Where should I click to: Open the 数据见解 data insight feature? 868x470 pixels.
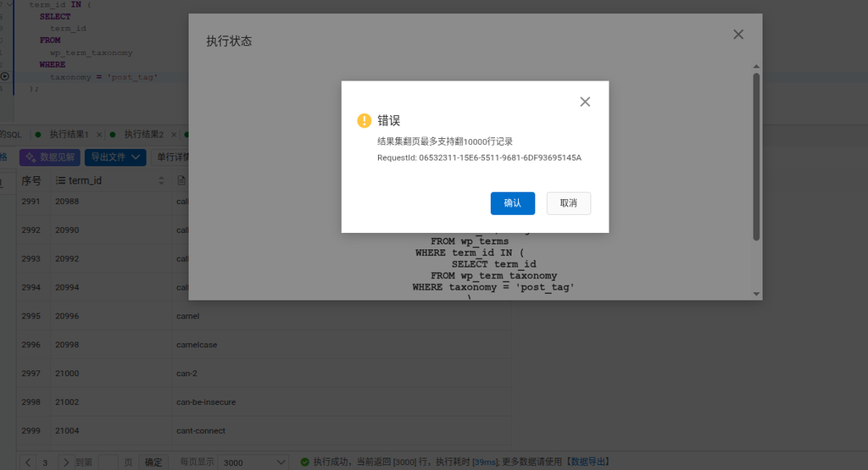[x=50, y=158]
